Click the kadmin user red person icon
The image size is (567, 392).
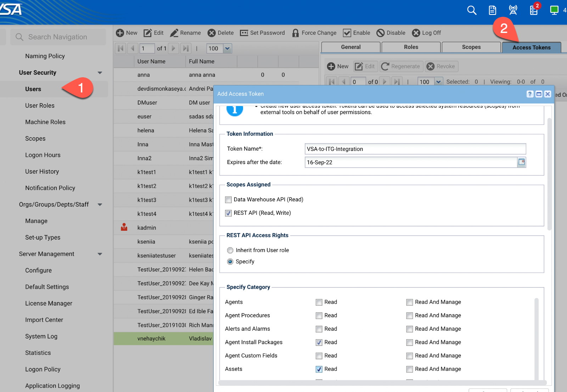(x=124, y=227)
